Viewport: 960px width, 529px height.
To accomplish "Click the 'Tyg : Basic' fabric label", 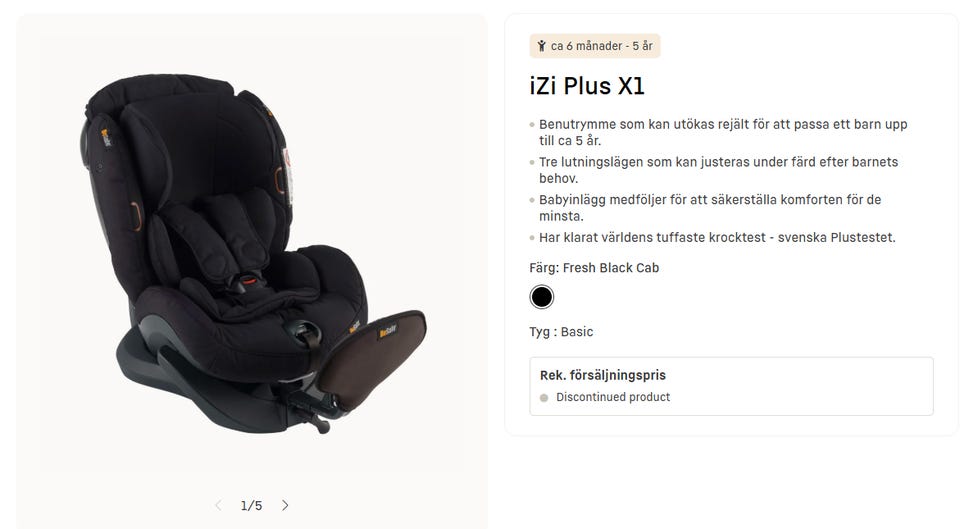I will [x=561, y=332].
